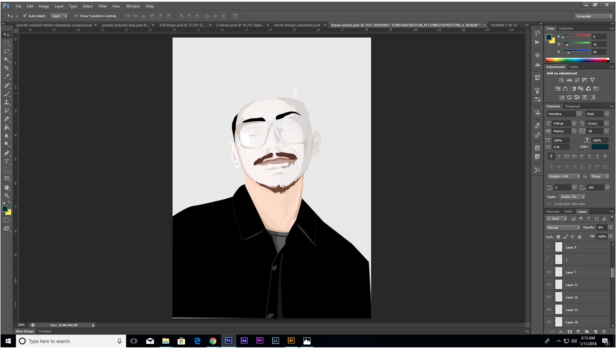Hide Layer 16 eye icon
Screen dimensions: 616x364
(549, 297)
